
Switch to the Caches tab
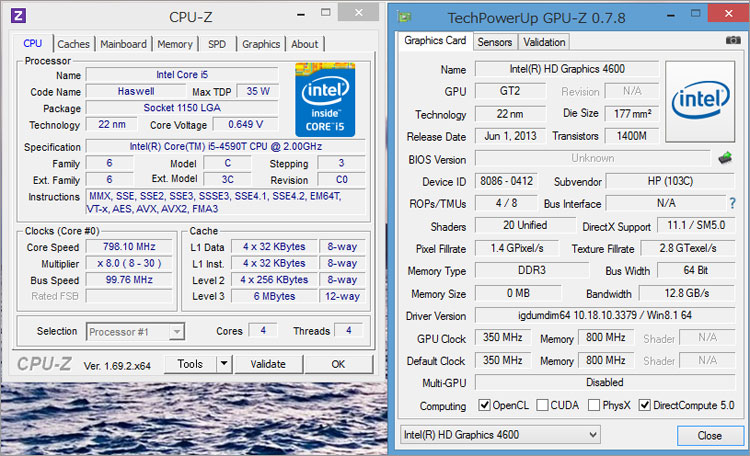[73, 44]
